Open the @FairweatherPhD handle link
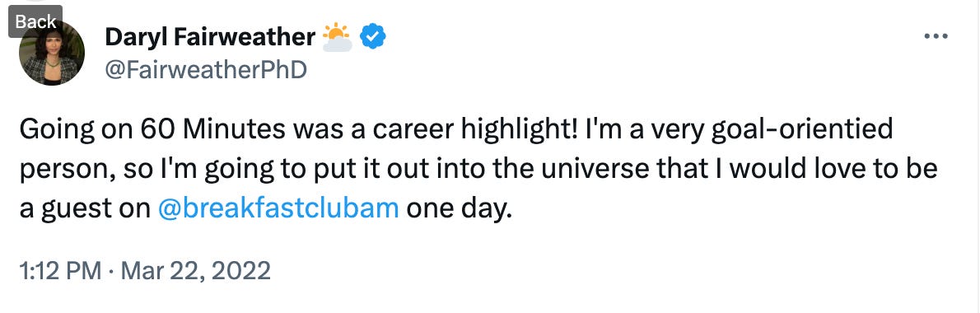 (x=206, y=70)
